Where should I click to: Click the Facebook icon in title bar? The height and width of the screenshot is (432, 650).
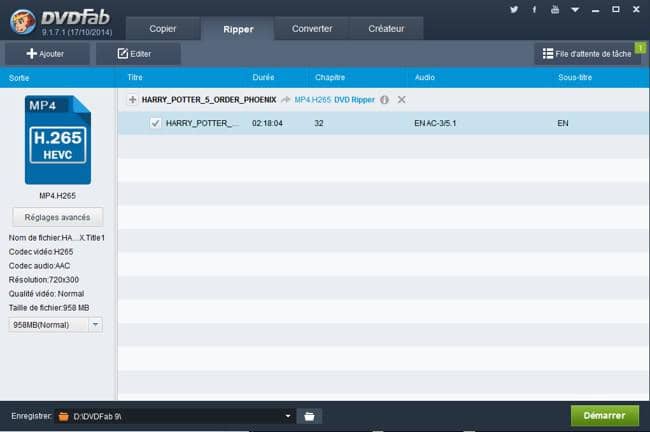[x=534, y=10]
